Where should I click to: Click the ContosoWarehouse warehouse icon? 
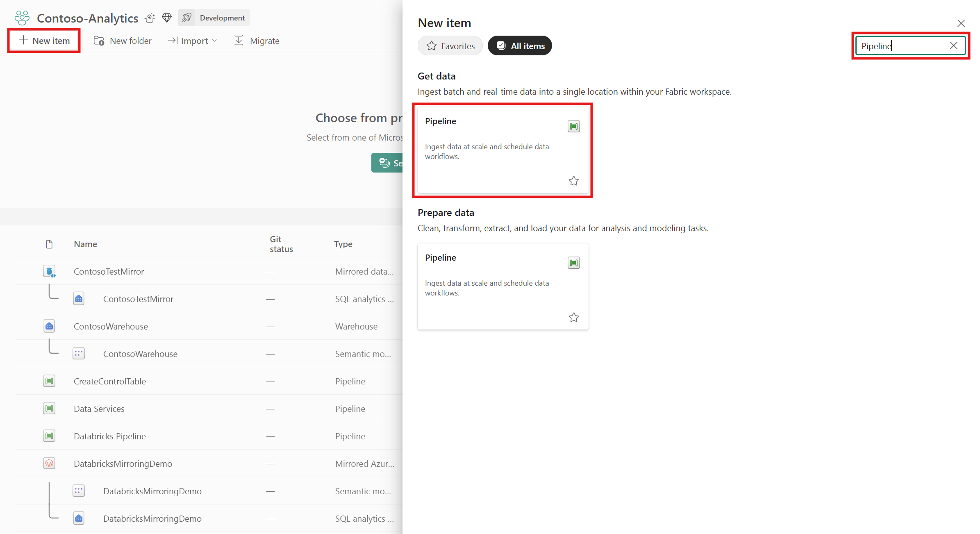point(49,326)
